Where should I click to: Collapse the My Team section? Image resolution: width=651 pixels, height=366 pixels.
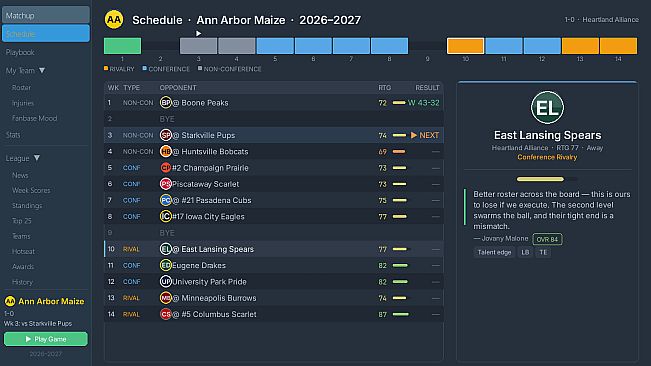point(42,71)
